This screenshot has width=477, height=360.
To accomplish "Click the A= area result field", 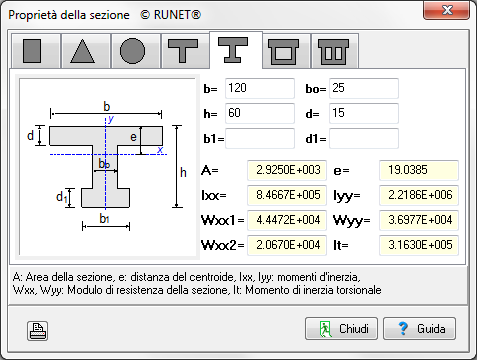I will pos(287,170).
